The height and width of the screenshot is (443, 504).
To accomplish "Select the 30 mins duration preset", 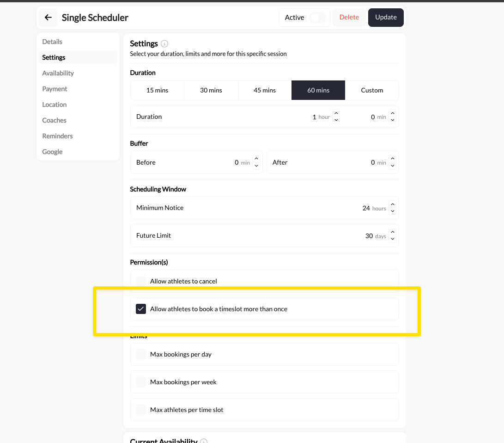I will [x=211, y=90].
